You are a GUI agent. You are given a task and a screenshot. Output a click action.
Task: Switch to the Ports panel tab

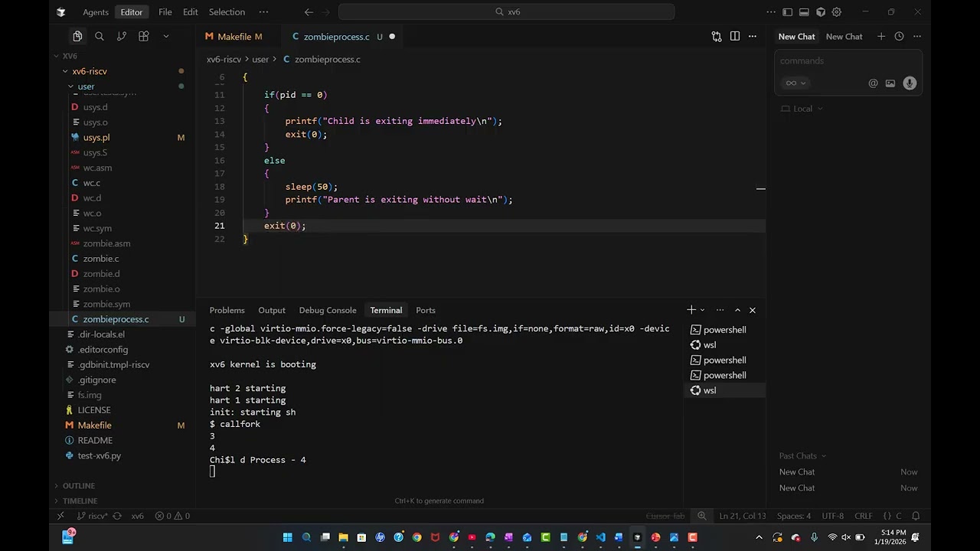point(426,310)
